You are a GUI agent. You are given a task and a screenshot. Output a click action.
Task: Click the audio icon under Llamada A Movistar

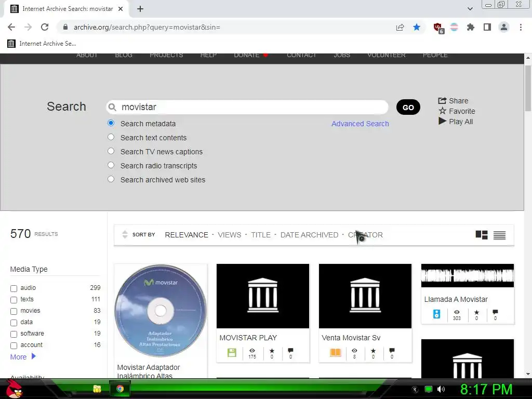click(x=436, y=314)
